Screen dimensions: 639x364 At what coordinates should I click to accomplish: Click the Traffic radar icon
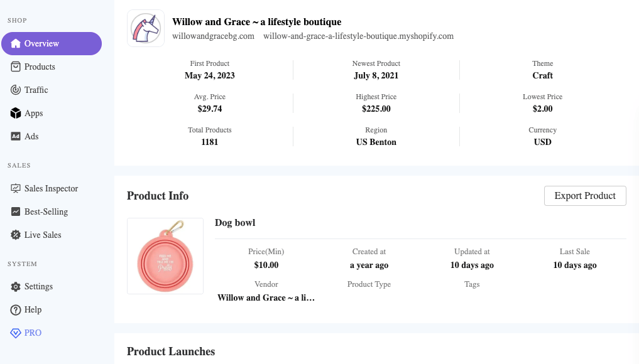point(16,90)
